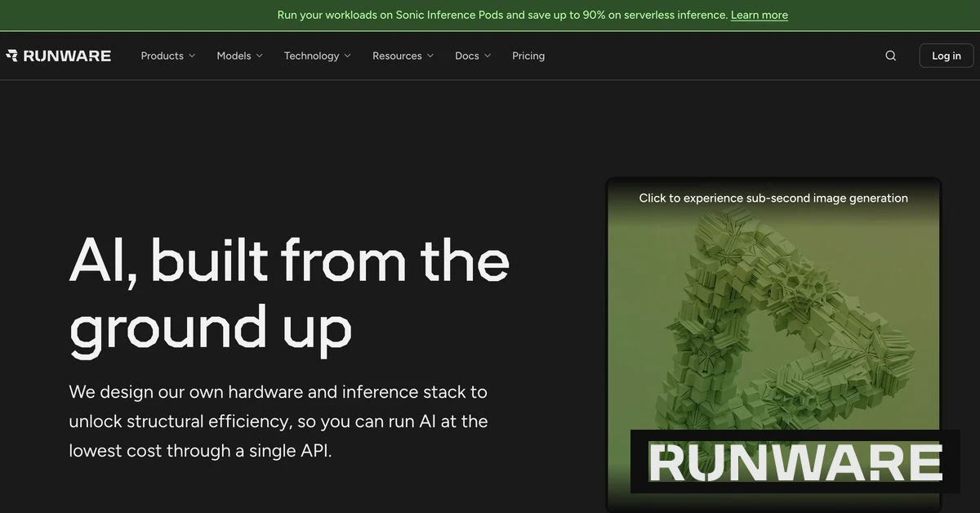Image resolution: width=980 pixels, height=513 pixels.
Task: Click the Runware logo in the header
Action: pyautogui.click(x=58, y=56)
